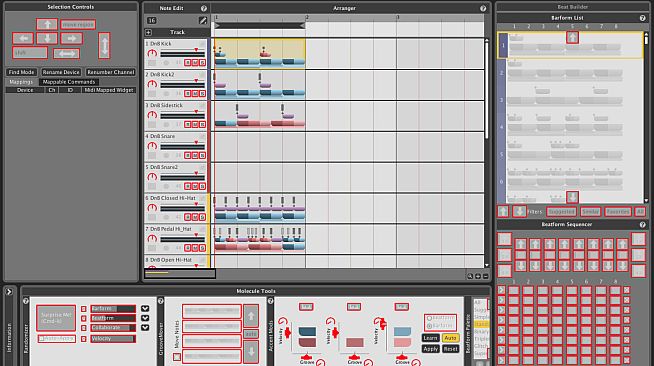
Task: Click the up arrow above sequencer column 1
Action: (521, 244)
